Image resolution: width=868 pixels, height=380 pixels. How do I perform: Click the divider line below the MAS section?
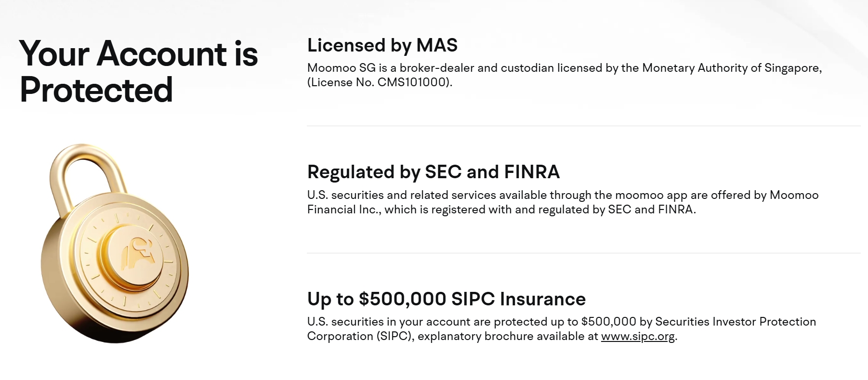(x=583, y=126)
